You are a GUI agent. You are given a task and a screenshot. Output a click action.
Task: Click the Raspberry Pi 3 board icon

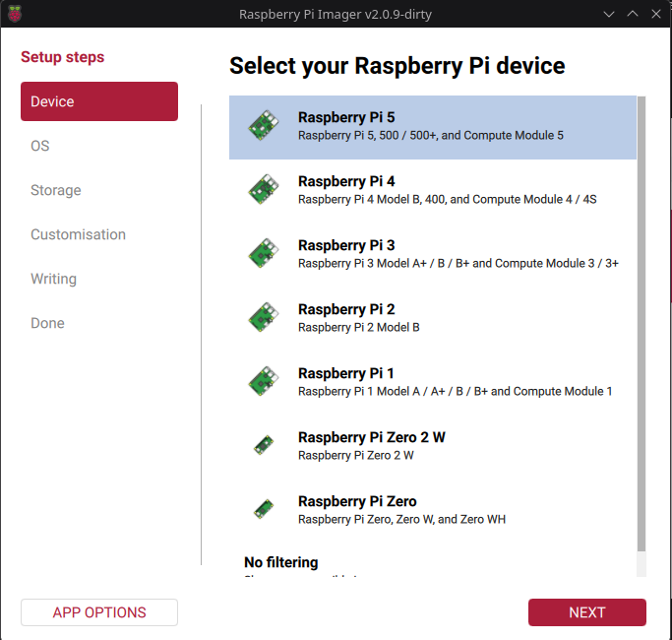coord(263,253)
